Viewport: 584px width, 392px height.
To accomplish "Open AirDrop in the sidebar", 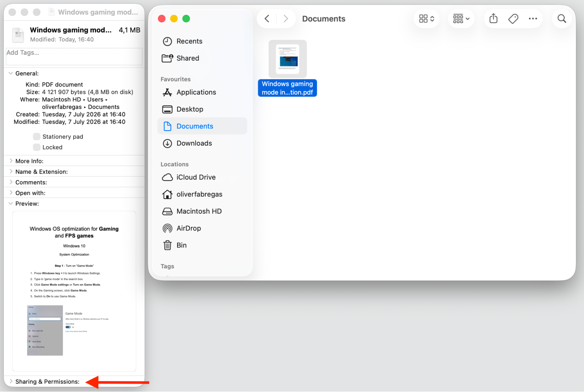I will pos(202,228).
